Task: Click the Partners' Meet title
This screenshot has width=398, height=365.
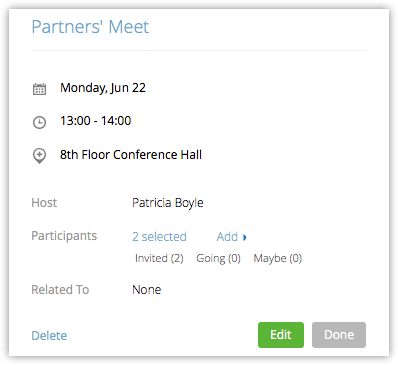Action: (x=90, y=27)
